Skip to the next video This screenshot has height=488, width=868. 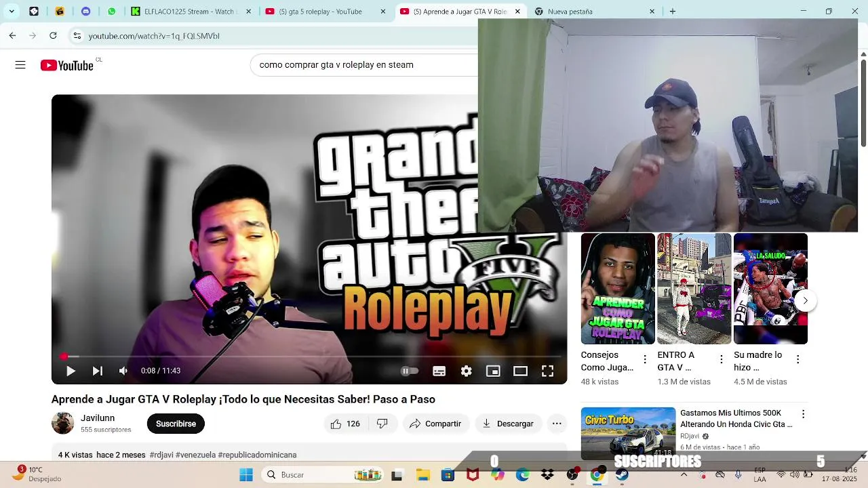(x=97, y=371)
